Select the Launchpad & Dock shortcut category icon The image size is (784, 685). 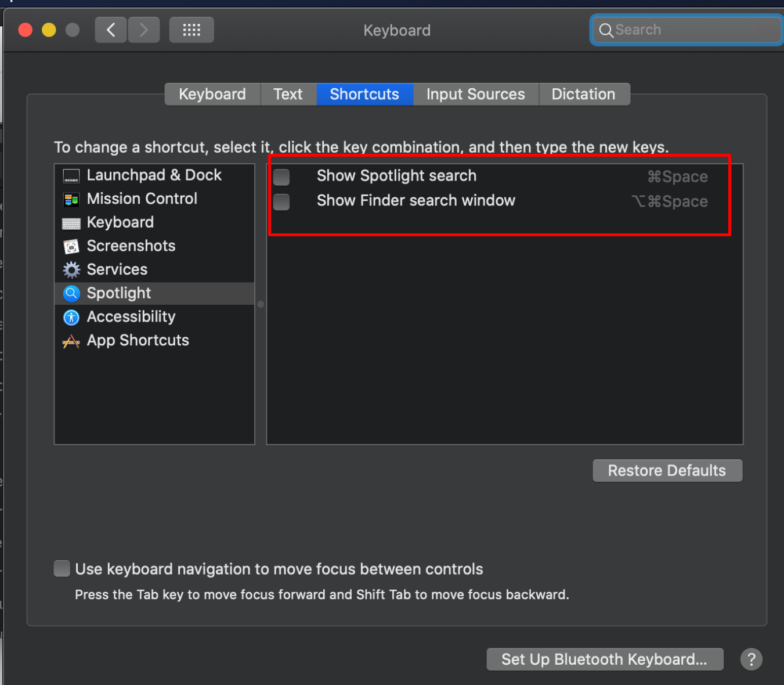(x=71, y=175)
